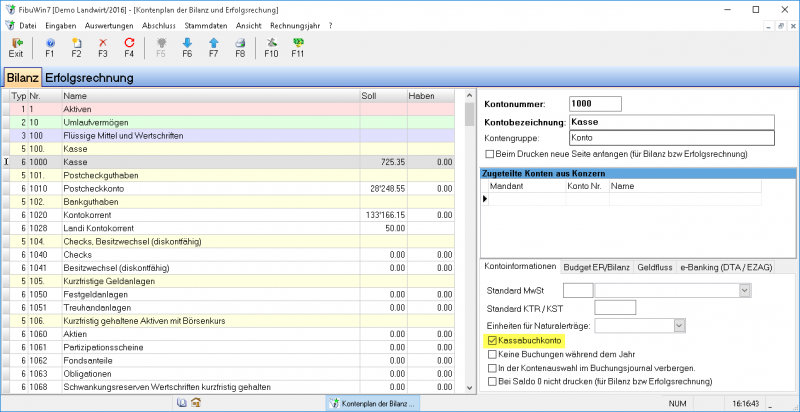Select the Kontoinformationen tab
800x412 pixels.
tap(520, 267)
